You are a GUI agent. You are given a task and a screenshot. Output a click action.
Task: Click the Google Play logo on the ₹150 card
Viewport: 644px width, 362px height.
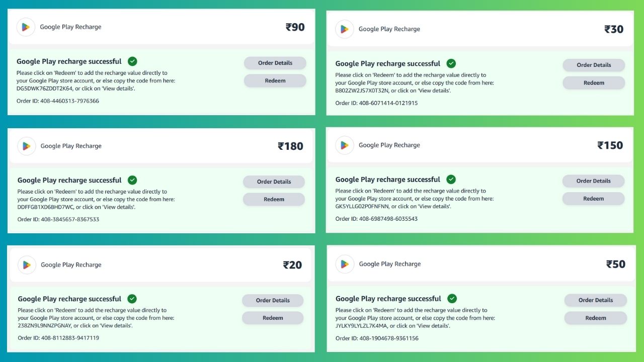coord(344,145)
